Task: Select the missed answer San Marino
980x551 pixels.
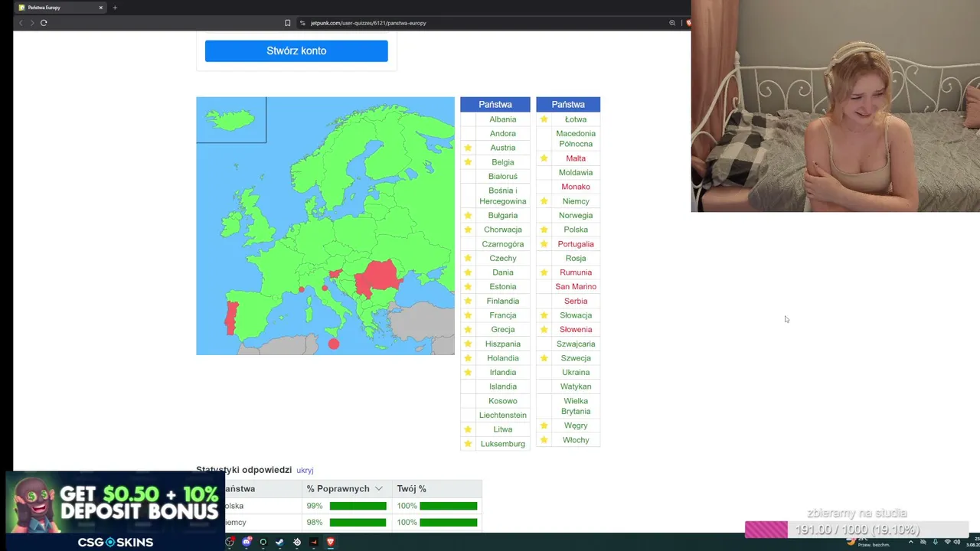Action: [x=576, y=287]
